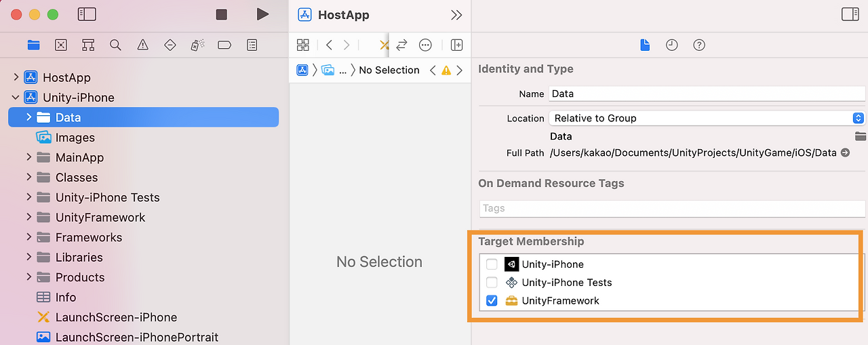Toggle the navigator sidebar button
This screenshot has height=345, width=868.
87,14
